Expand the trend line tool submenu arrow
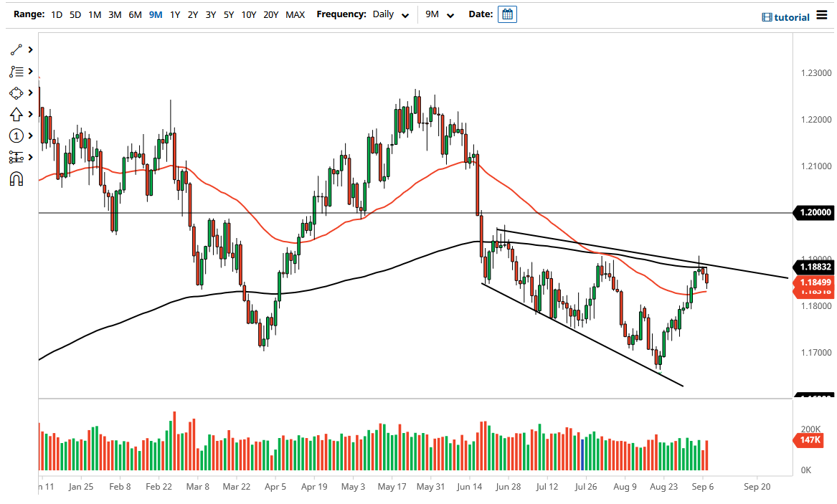Image resolution: width=837 pixels, height=504 pixels. point(31,50)
